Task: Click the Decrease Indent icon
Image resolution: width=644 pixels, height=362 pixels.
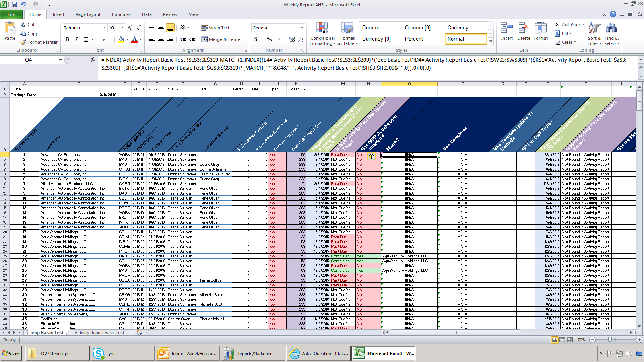Action: click(183, 39)
